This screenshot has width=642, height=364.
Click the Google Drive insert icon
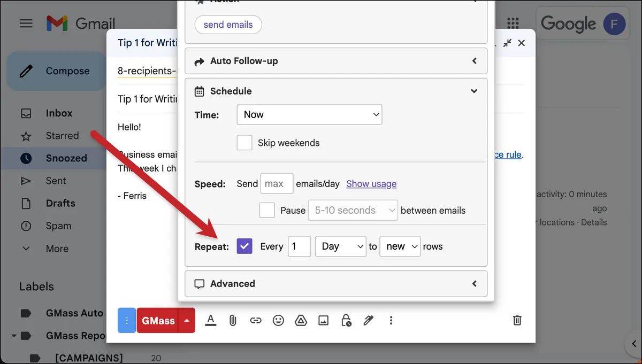click(301, 321)
